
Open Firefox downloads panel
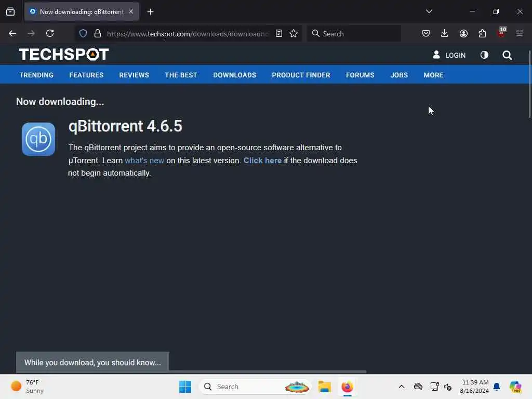click(x=445, y=33)
